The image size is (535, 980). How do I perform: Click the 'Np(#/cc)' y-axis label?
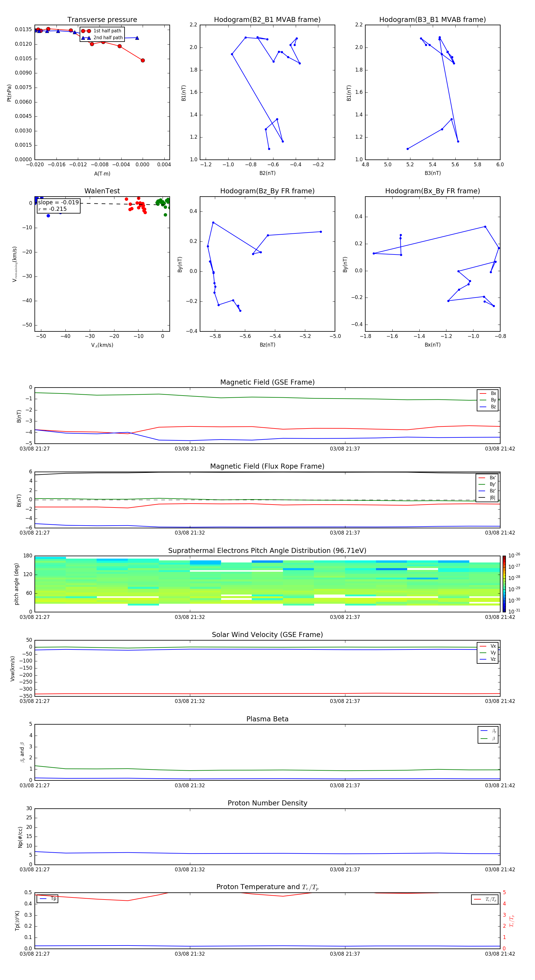click(20, 837)
